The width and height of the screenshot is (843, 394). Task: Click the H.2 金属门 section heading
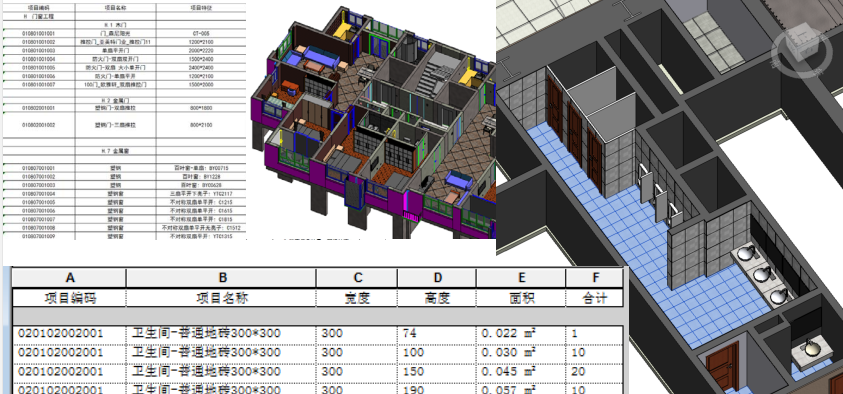[116, 101]
